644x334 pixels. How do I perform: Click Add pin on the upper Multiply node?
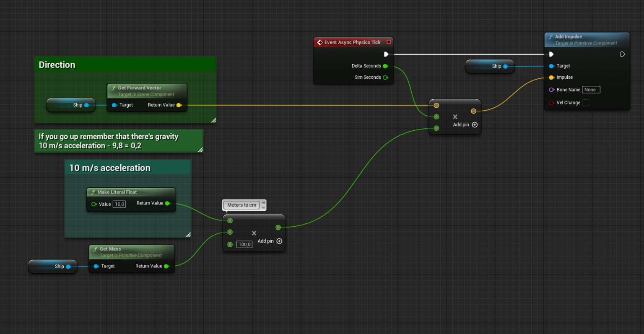coord(475,124)
